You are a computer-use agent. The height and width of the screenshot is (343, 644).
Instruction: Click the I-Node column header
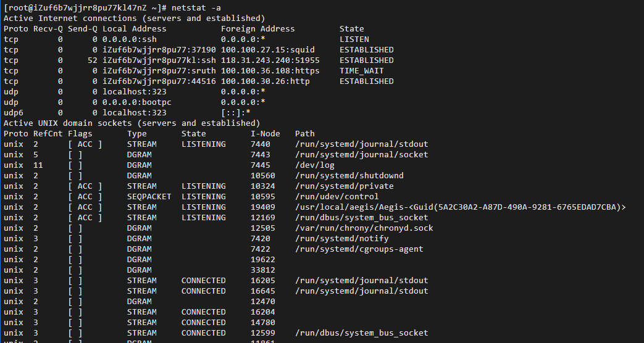[x=265, y=133]
